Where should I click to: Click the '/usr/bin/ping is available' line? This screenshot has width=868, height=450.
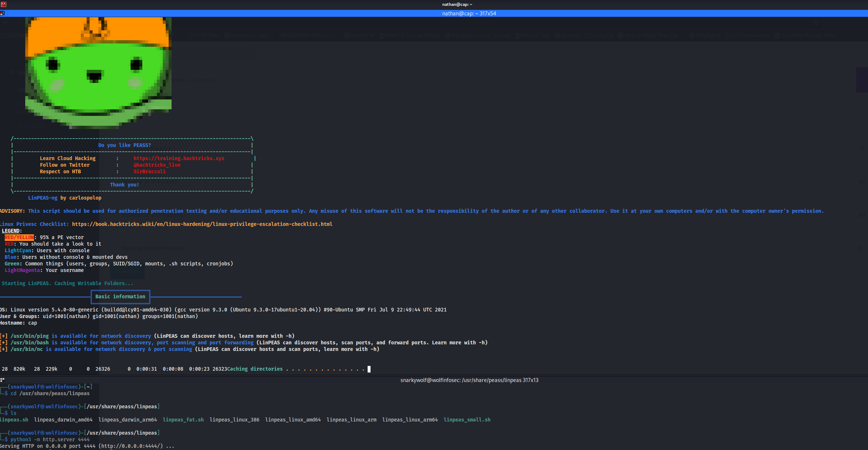[147, 336]
